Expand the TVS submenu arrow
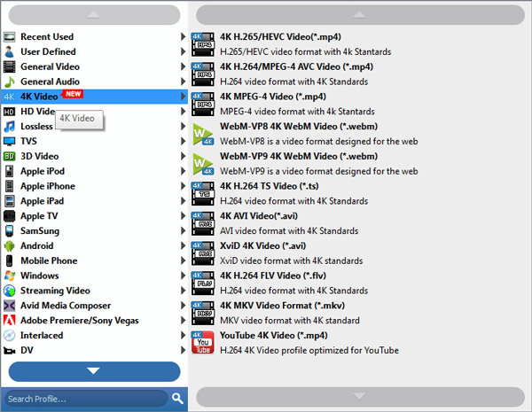 [183, 141]
